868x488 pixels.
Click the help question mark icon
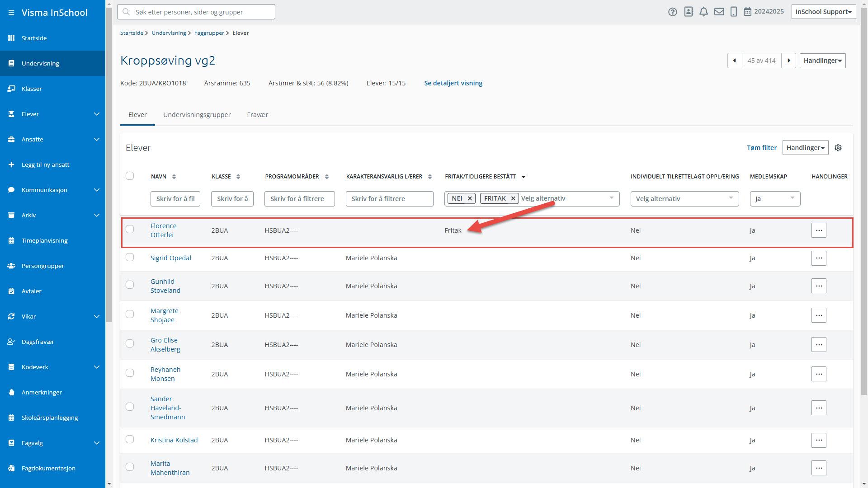pos(672,12)
